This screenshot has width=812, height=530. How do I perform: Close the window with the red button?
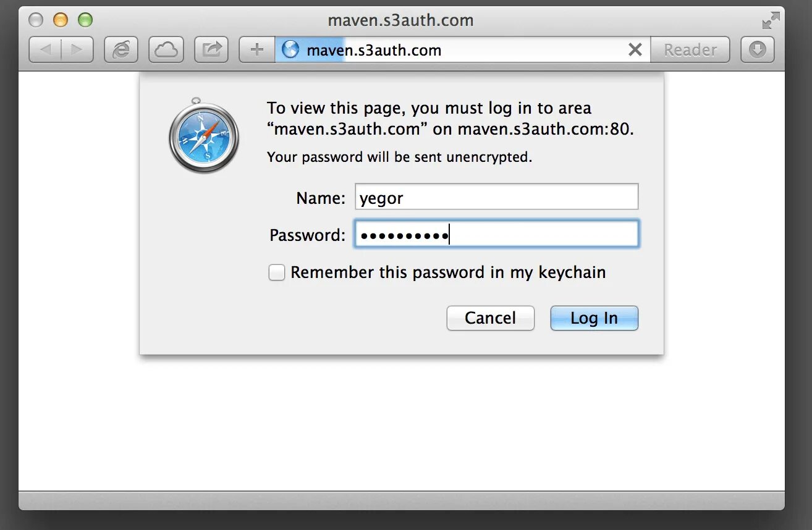pyautogui.click(x=36, y=20)
